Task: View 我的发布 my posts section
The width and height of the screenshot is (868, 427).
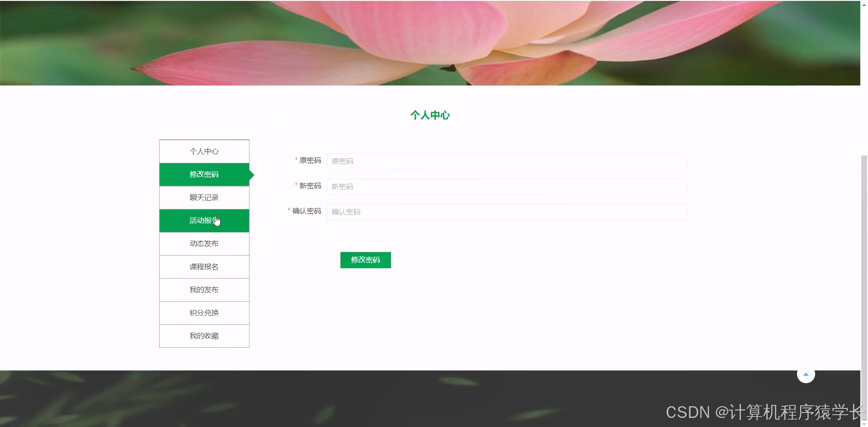Action: 204,289
